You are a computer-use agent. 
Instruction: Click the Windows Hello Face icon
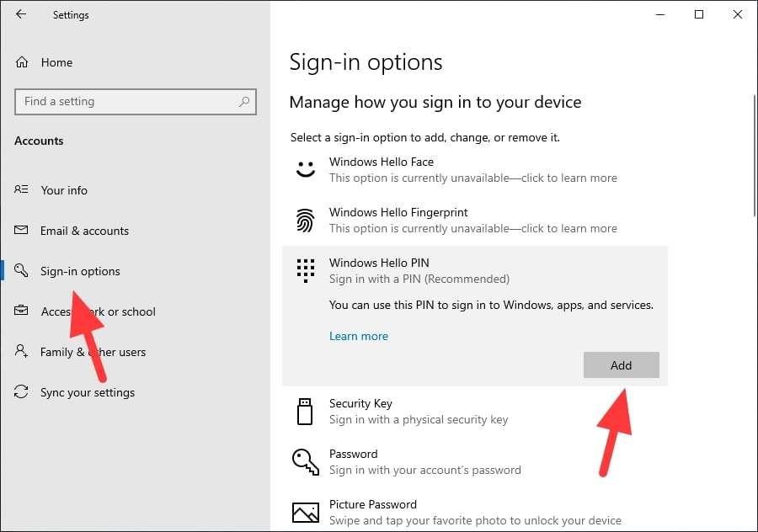tap(305, 169)
